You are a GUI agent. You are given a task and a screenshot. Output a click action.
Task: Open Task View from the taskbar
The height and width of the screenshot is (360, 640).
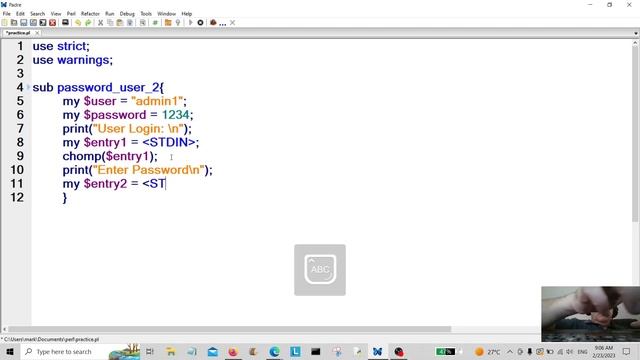(150, 351)
